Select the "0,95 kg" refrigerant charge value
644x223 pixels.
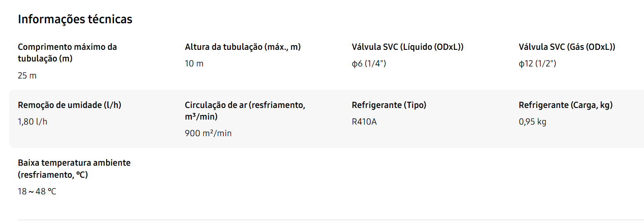tap(532, 122)
